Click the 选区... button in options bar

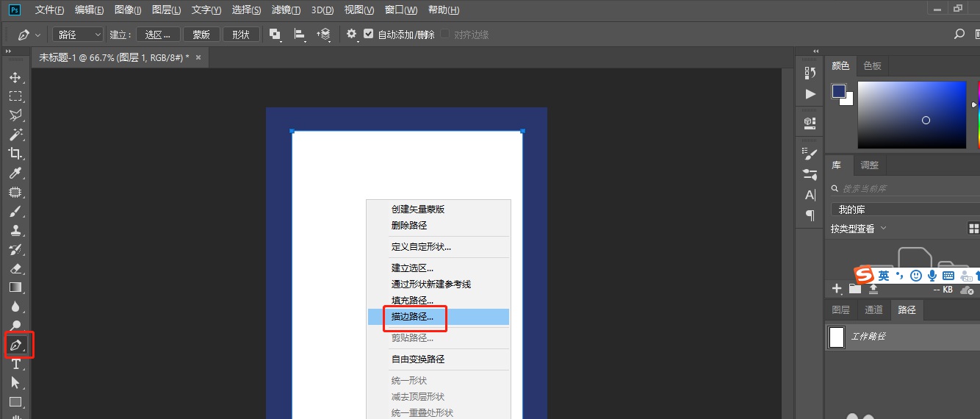(x=158, y=35)
